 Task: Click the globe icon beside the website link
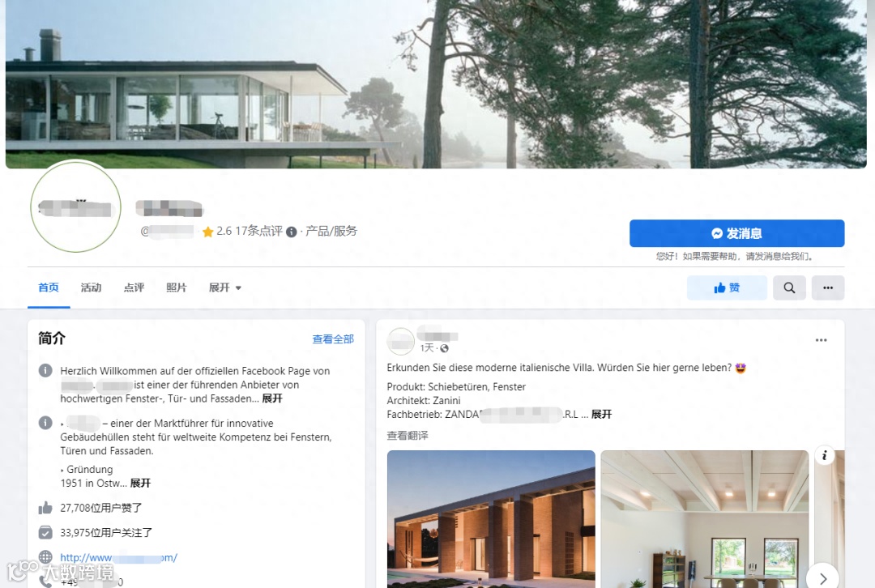pos(45,556)
